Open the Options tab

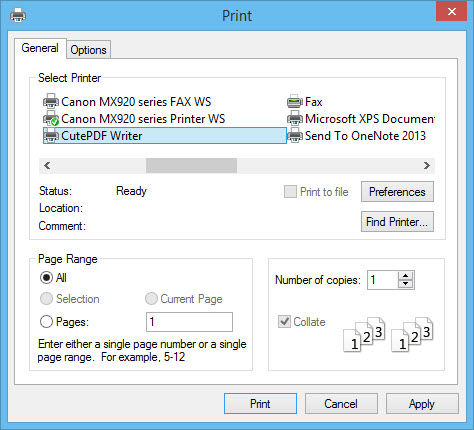click(88, 50)
